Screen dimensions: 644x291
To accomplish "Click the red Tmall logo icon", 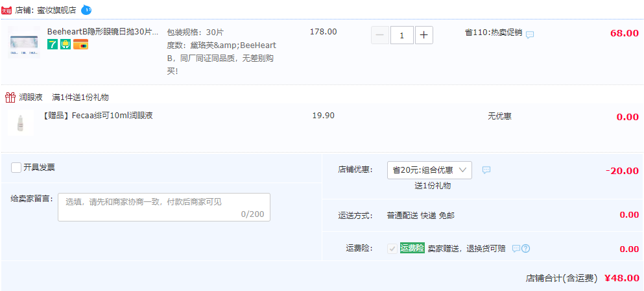I will (x=6, y=10).
